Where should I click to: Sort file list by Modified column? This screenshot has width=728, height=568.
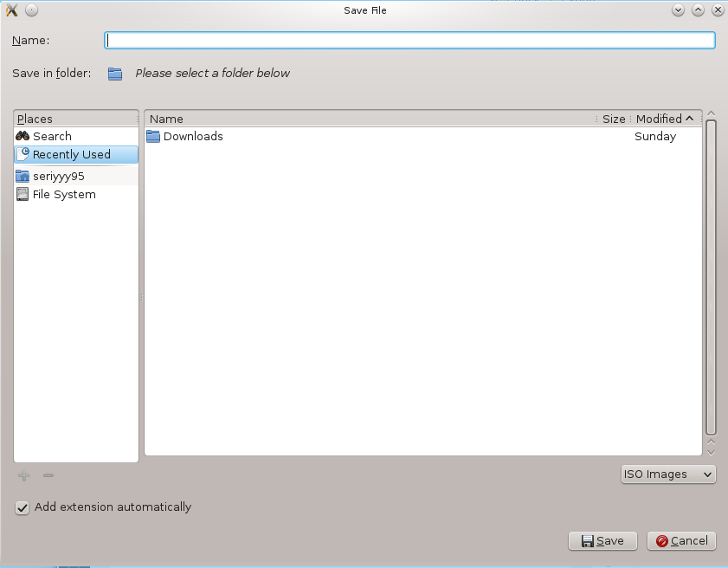tap(665, 119)
